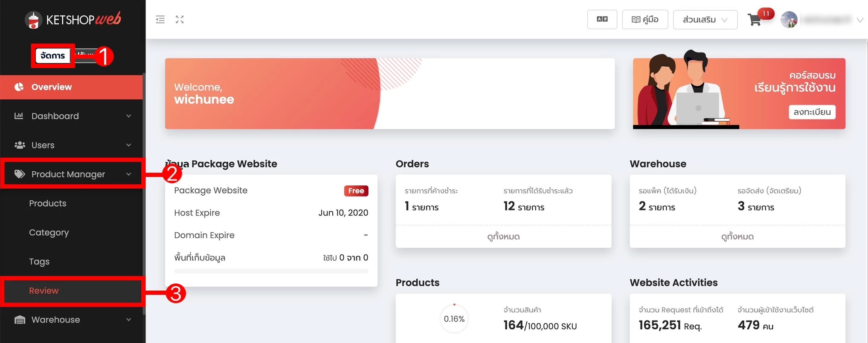Open the Dashboard menu item

71,116
